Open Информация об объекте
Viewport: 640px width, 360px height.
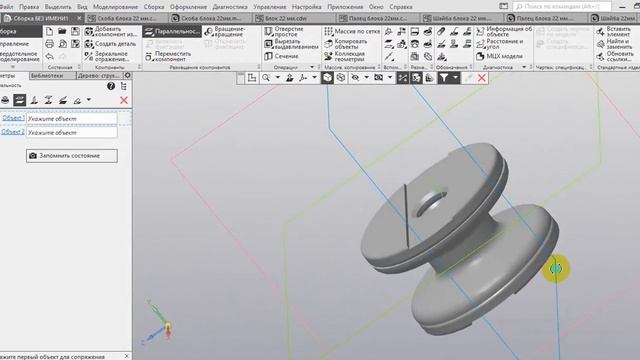coord(504,31)
